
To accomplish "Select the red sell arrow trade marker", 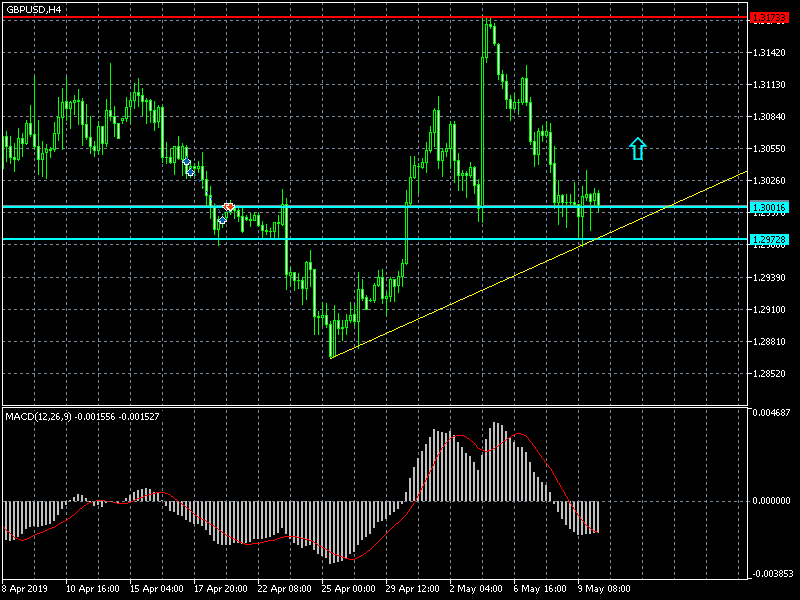I will [x=229, y=206].
